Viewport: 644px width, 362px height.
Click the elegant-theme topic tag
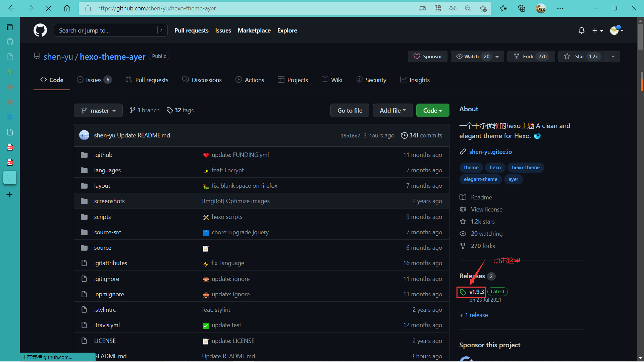click(x=480, y=179)
